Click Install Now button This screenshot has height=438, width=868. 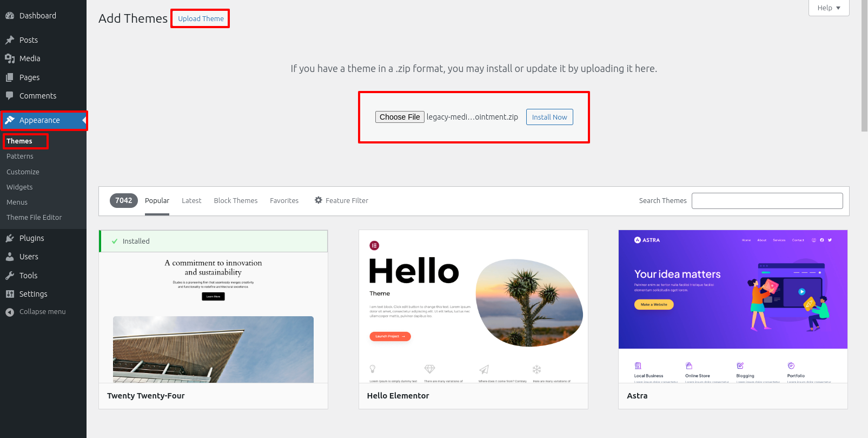(549, 117)
